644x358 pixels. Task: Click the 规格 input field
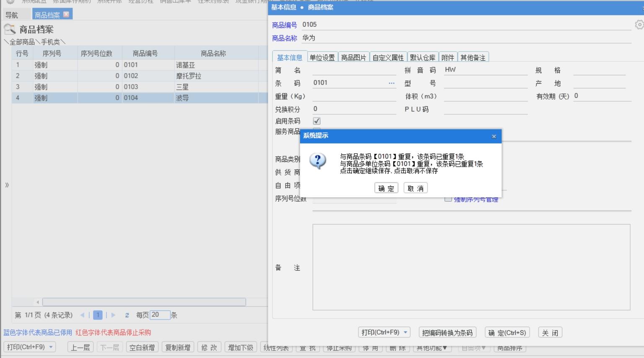599,70
